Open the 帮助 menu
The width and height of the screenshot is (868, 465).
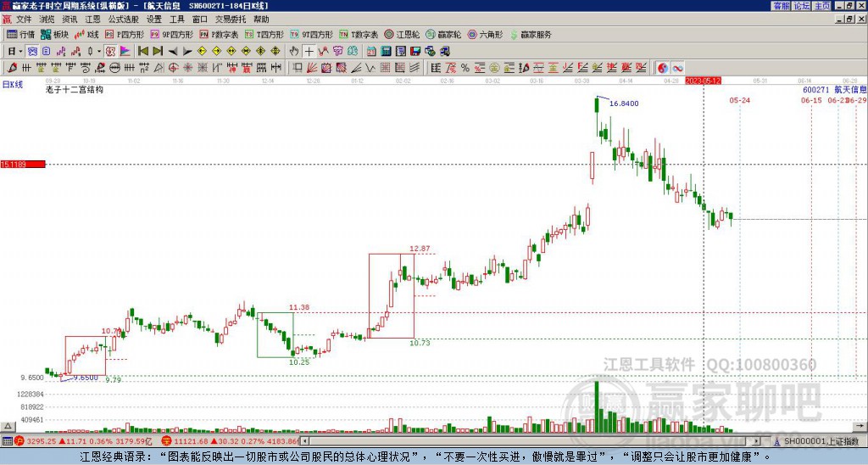coord(261,20)
